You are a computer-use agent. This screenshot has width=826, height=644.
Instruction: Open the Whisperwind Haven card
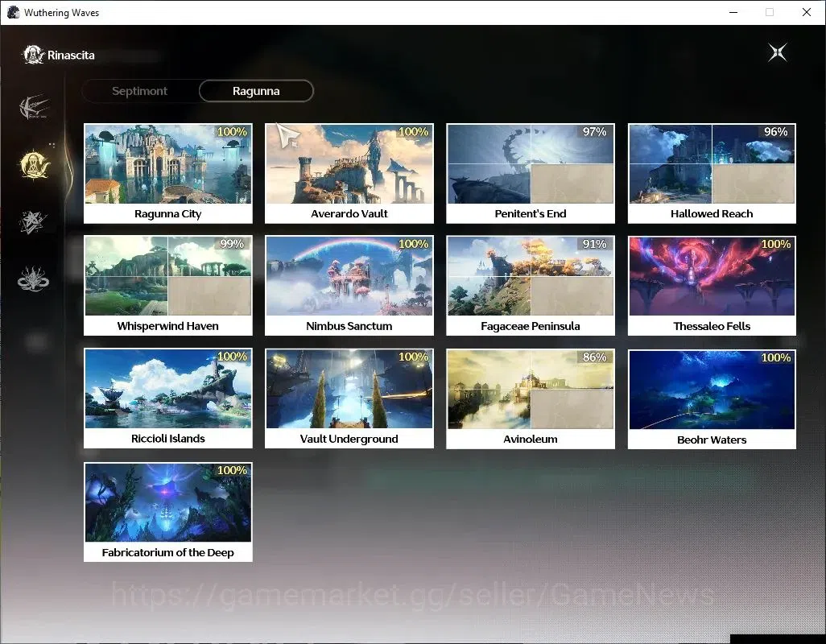click(168, 286)
